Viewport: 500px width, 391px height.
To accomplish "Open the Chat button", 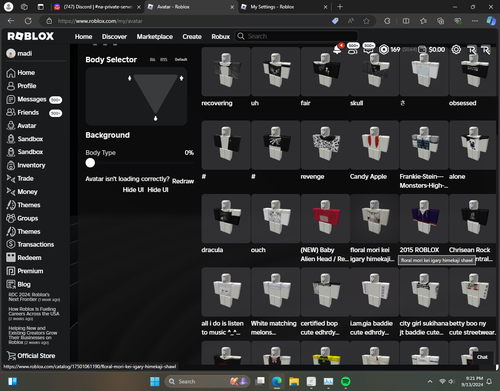I will pos(482,357).
